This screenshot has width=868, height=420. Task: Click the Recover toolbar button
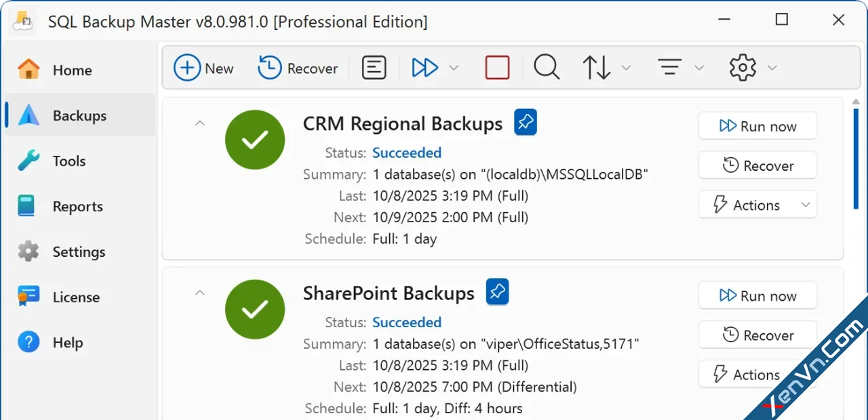[x=298, y=68]
